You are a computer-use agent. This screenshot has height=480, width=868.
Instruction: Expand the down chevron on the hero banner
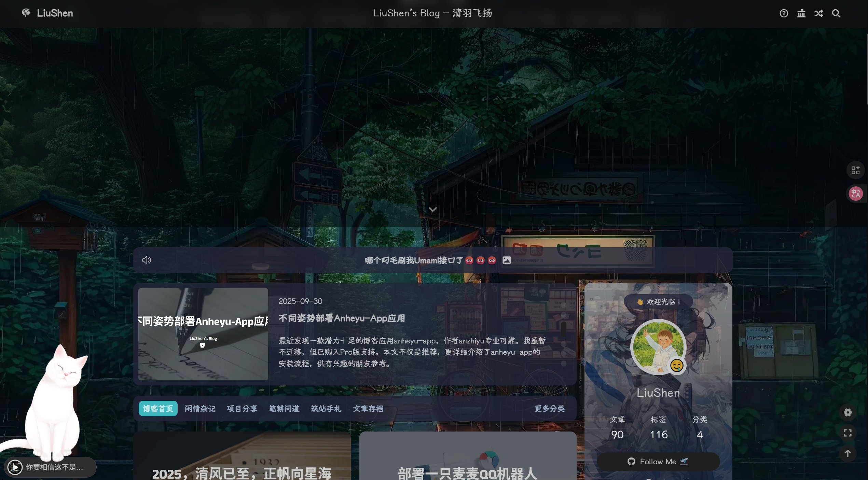[433, 209]
